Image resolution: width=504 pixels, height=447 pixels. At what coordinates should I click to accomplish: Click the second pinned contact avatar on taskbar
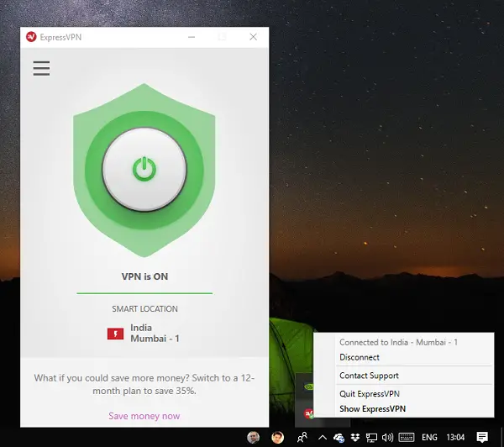click(278, 438)
